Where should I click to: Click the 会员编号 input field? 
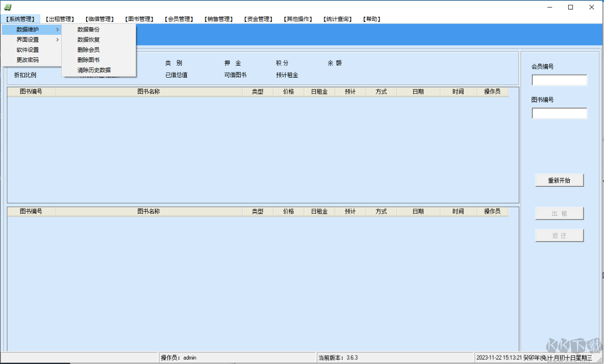(x=559, y=80)
